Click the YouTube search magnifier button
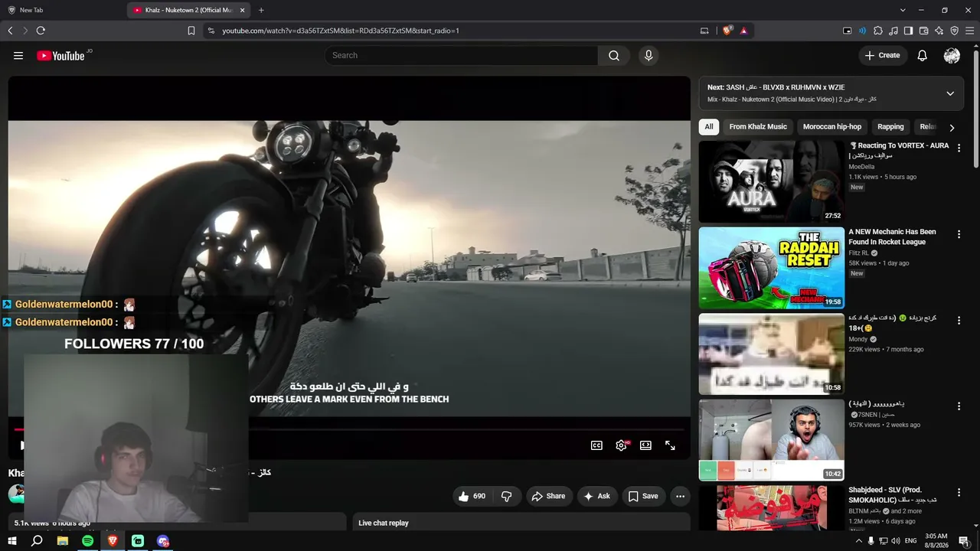Image resolution: width=980 pixels, height=551 pixels. pyautogui.click(x=614, y=55)
